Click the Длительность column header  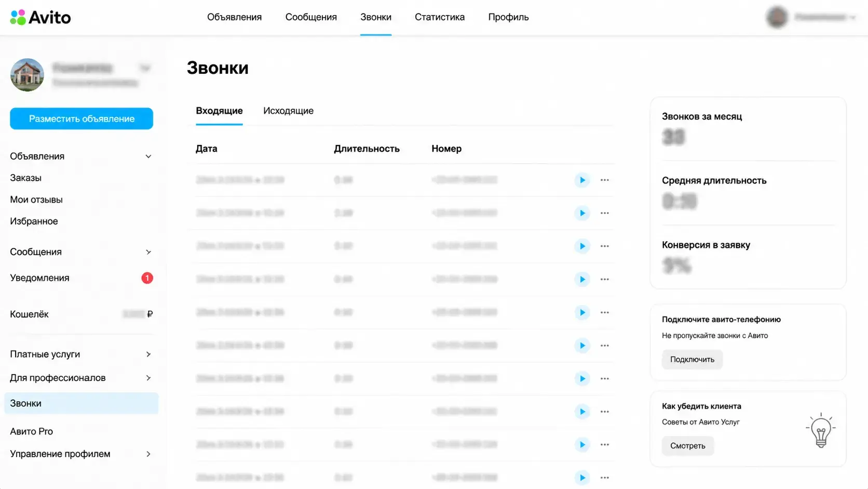(367, 149)
